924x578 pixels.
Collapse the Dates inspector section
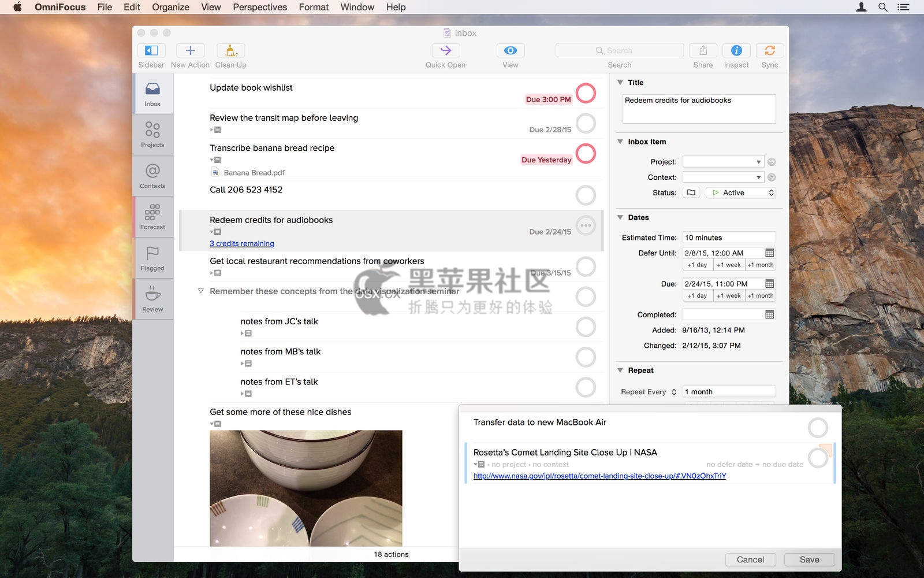pyautogui.click(x=620, y=217)
